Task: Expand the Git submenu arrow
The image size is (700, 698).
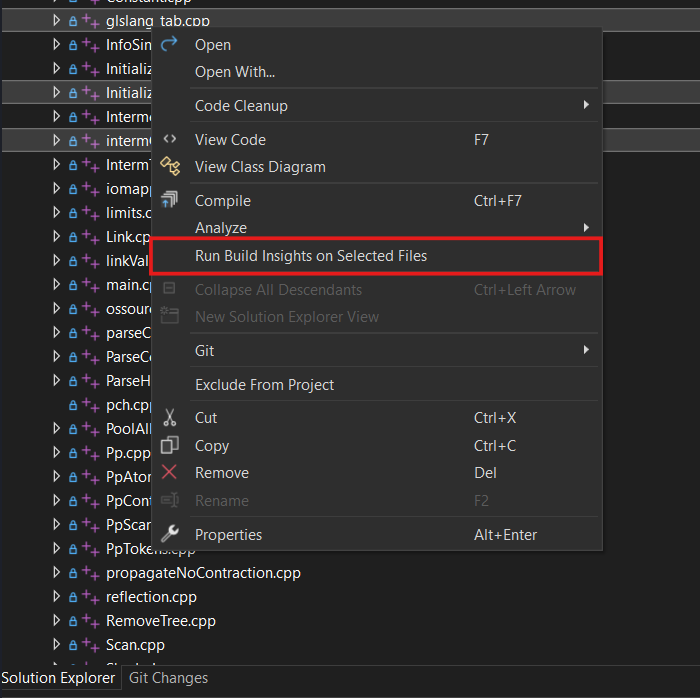Action: click(586, 351)
